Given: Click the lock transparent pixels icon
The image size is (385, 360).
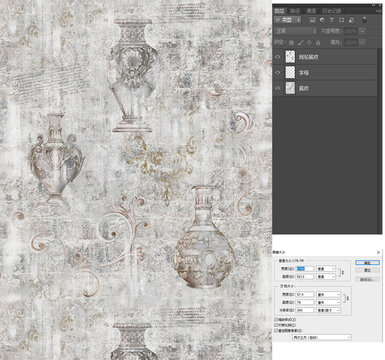Looking at the screenshot, I should pyautogui.click(x=291, y=43).
